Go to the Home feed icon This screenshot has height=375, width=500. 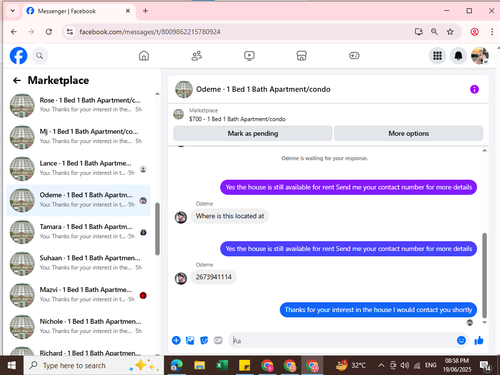[144, 56]
